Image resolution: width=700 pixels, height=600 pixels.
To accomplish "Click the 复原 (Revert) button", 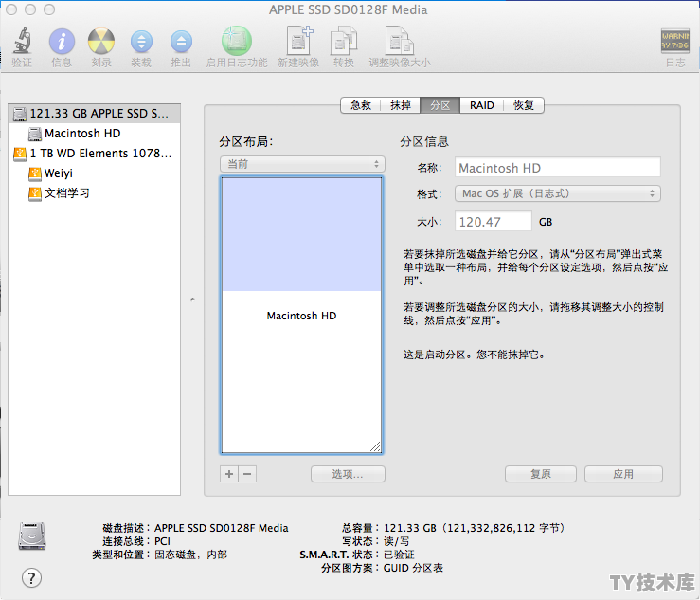I will point(541,474).
